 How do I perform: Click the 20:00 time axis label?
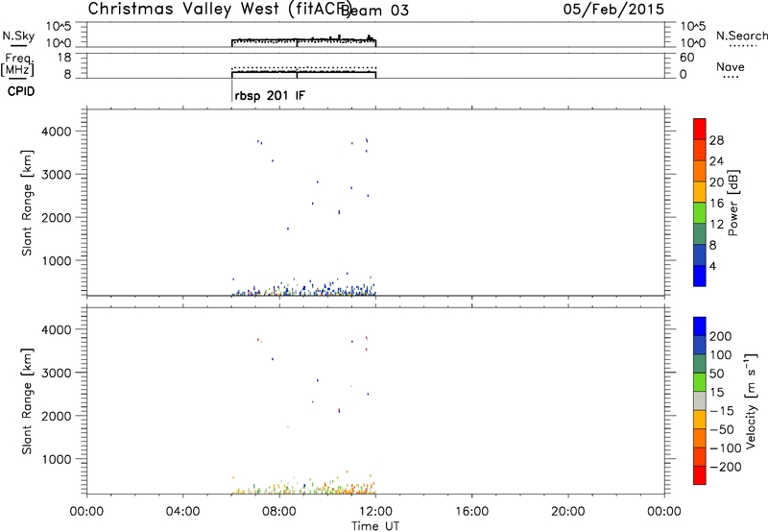pos(568,512)
